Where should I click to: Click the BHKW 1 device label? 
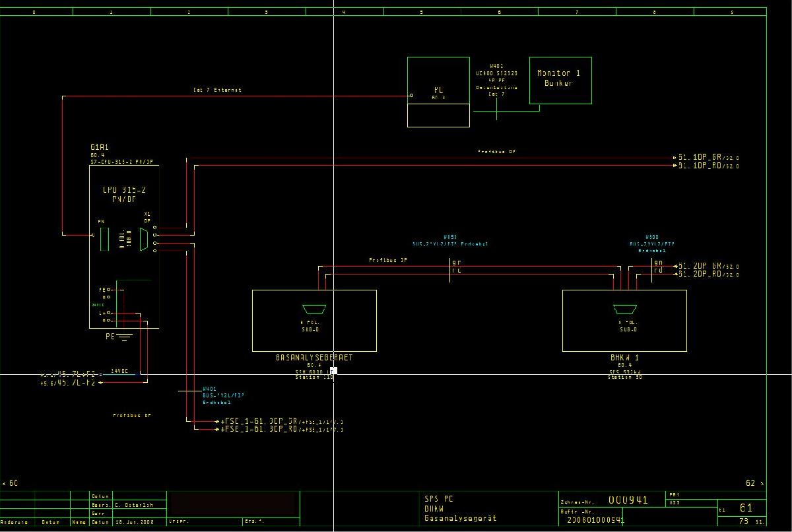tap(624, 357)
